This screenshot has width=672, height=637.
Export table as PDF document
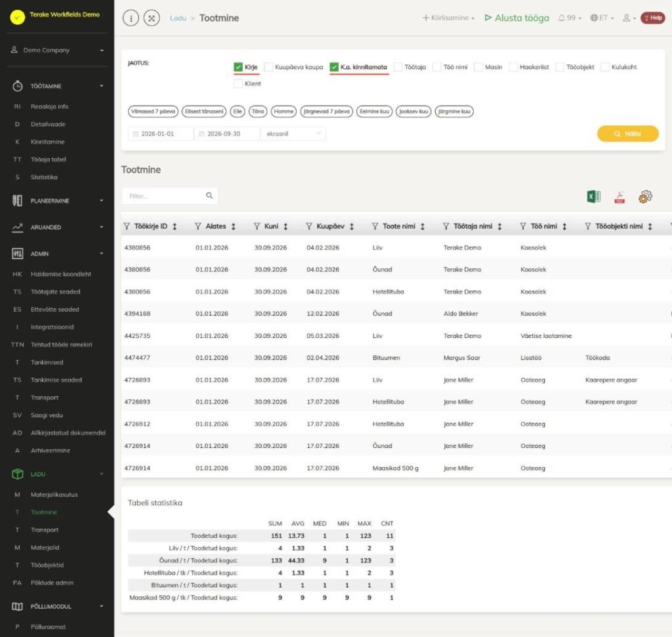[x=619, y=197]
